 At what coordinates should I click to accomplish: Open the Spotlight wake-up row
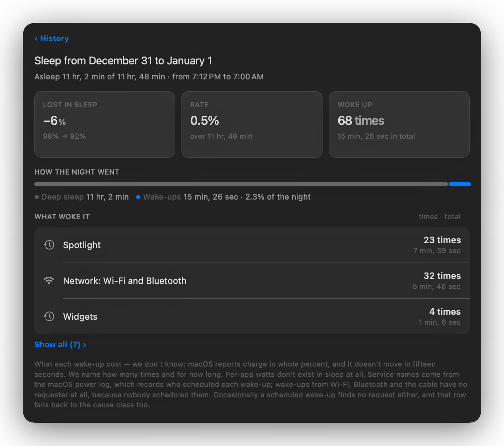click(x=252, y=245)
